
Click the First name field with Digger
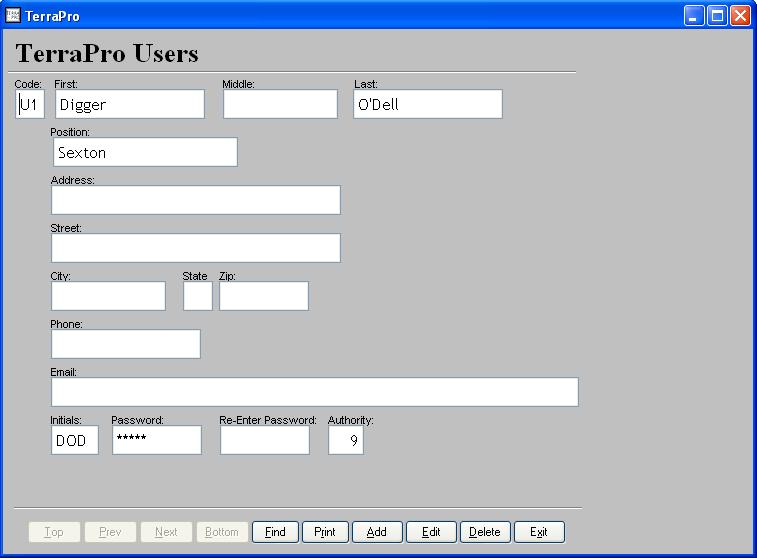point(130,104)
